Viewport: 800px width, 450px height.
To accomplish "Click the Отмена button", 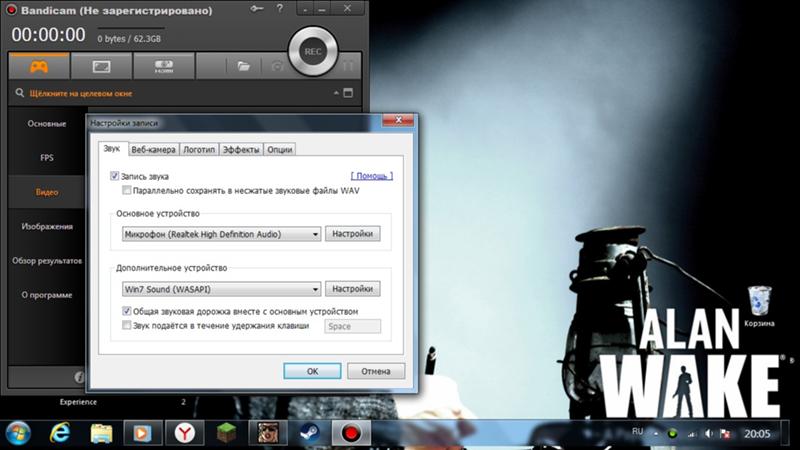I will (x=376, y=371).
